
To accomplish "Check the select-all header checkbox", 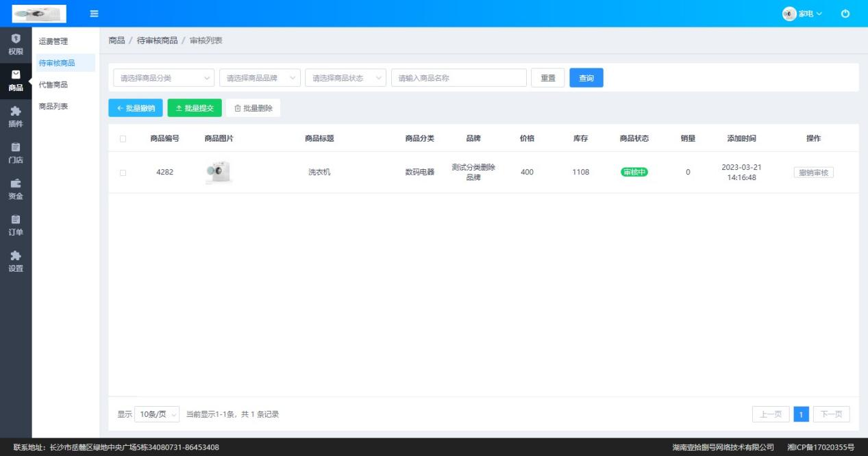I will tap(123, 139).
